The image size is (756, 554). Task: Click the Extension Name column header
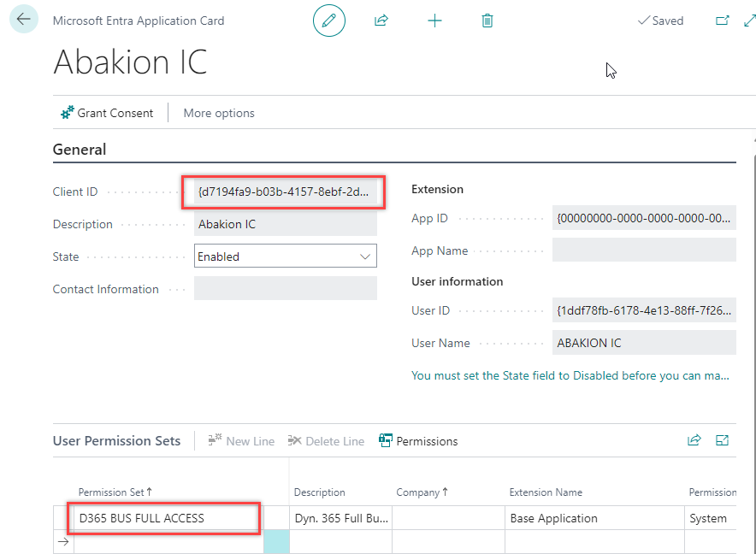[546, 492]
